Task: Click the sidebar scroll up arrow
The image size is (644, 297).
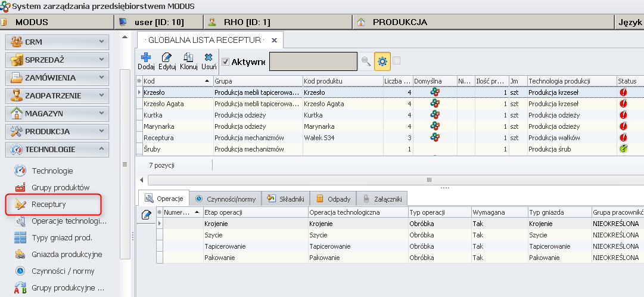Action: (125, 38)
